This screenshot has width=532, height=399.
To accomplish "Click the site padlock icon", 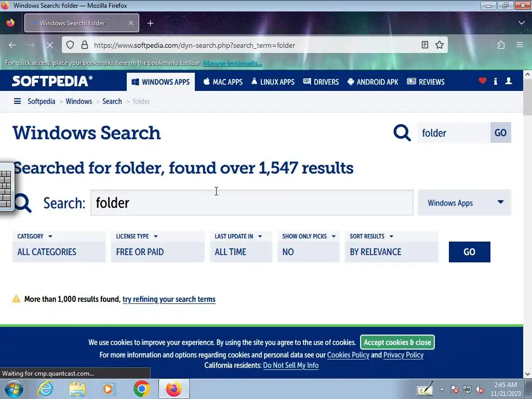I will point(85,45).
